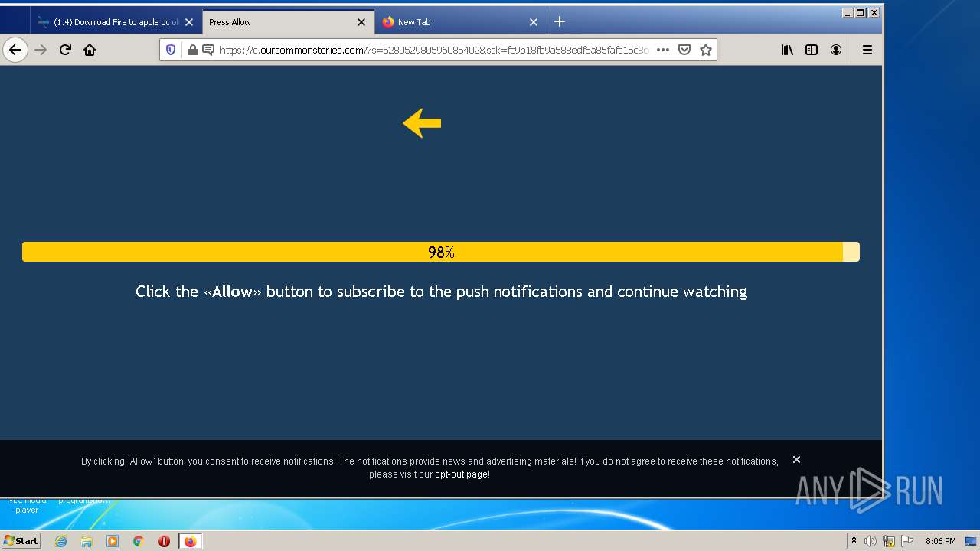Close the Download Fire to apple pc tab
The image size is (980, 551).
(x=189, y=22)
